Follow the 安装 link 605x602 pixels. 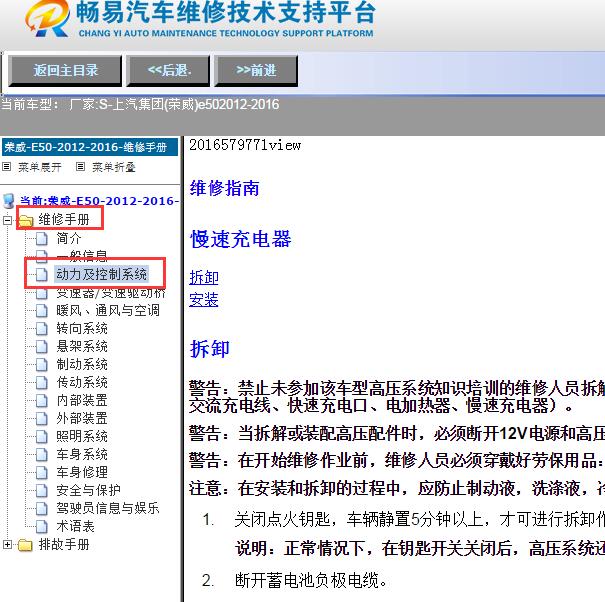(204, 299)
